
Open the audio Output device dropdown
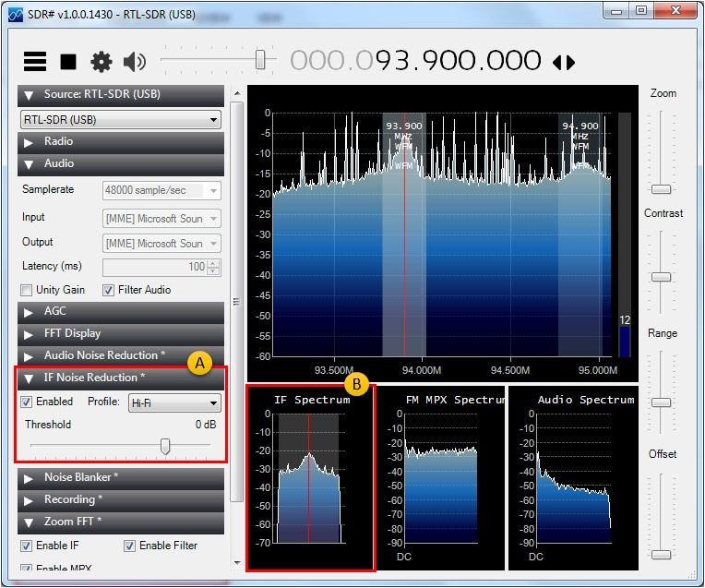tap(161, 244)
